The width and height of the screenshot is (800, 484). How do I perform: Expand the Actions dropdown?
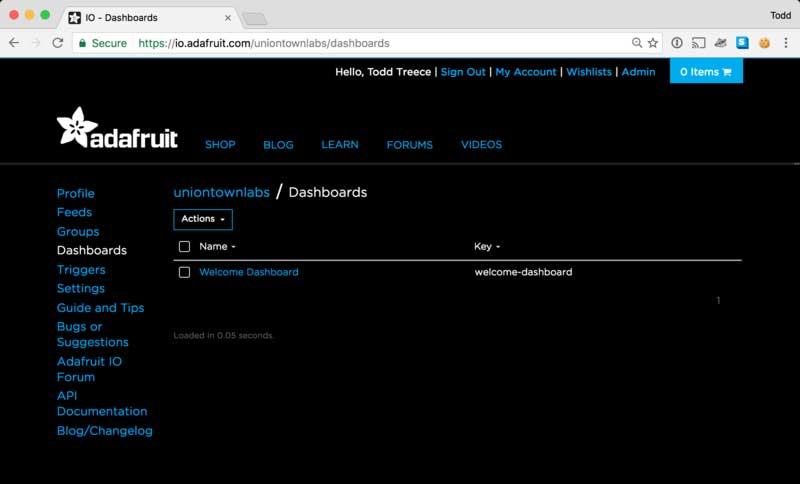[x=203, y=219]
